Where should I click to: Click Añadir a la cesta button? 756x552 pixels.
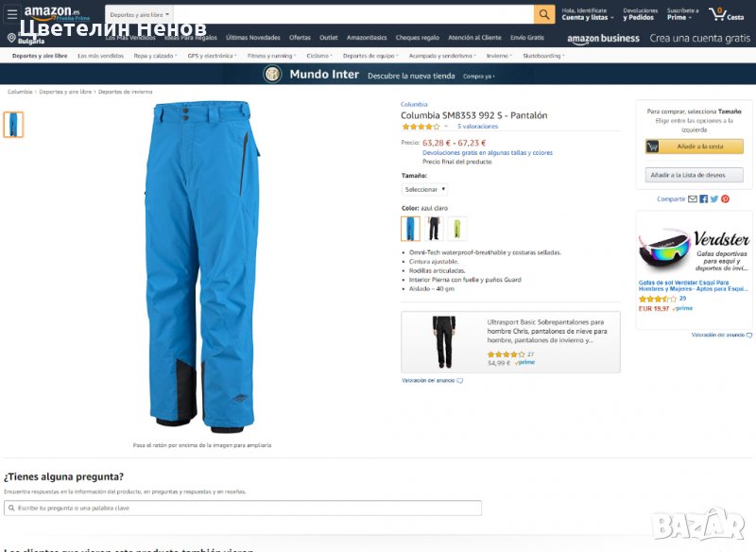[x=695, y=147]
